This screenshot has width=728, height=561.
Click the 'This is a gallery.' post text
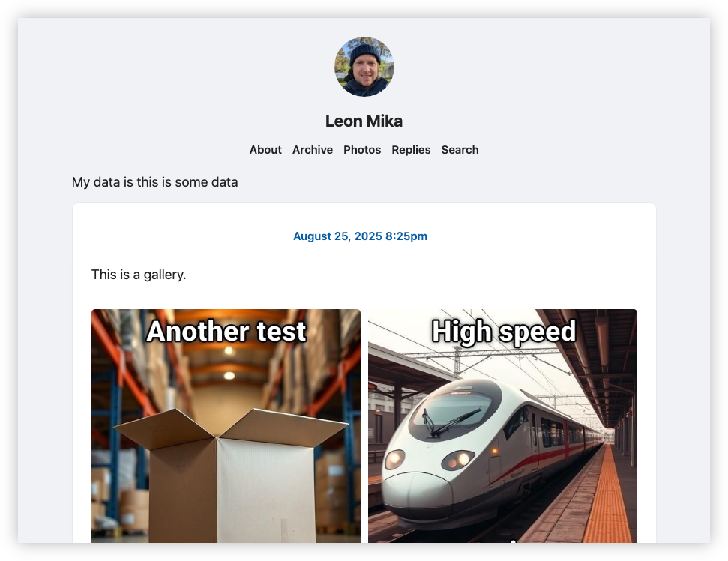[139, 274]
